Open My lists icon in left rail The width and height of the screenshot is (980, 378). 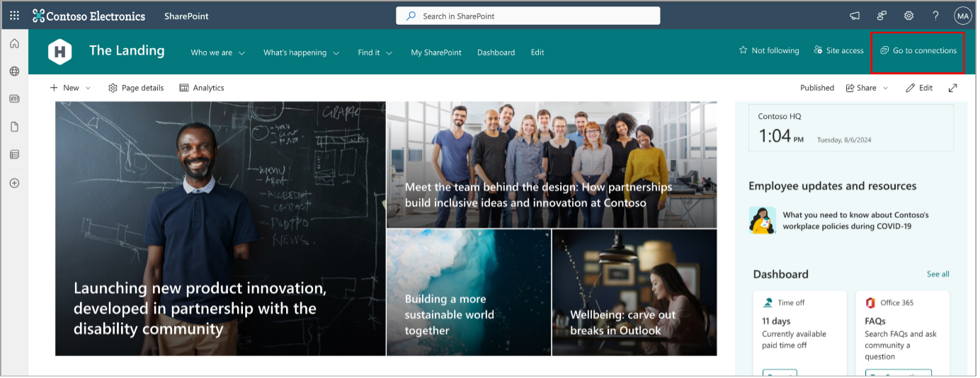14,154
